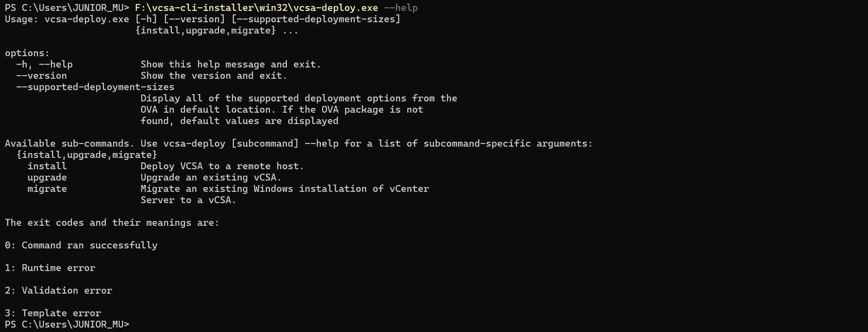Viewport: 868px width, 332px height.
Task: Click the vcsa-deploy.exe command path text
Action: pos(256,8)
